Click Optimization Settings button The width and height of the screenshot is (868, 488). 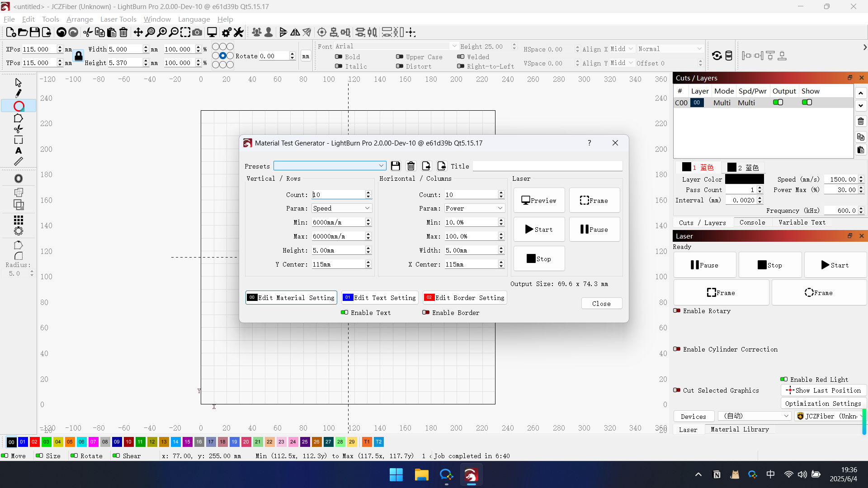(x=823, y=404)
